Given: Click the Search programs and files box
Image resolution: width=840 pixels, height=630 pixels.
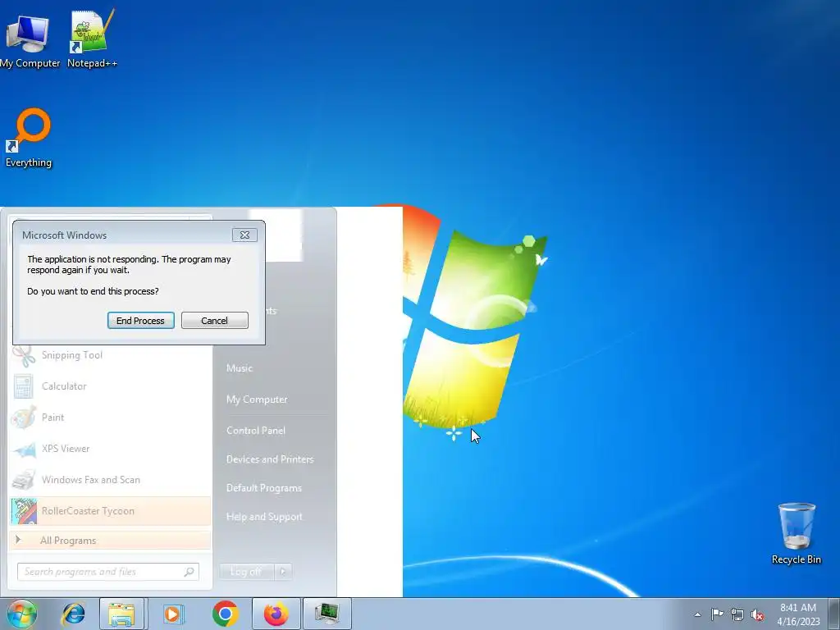Looking at the screenshot, I should [x=108, y=572].
